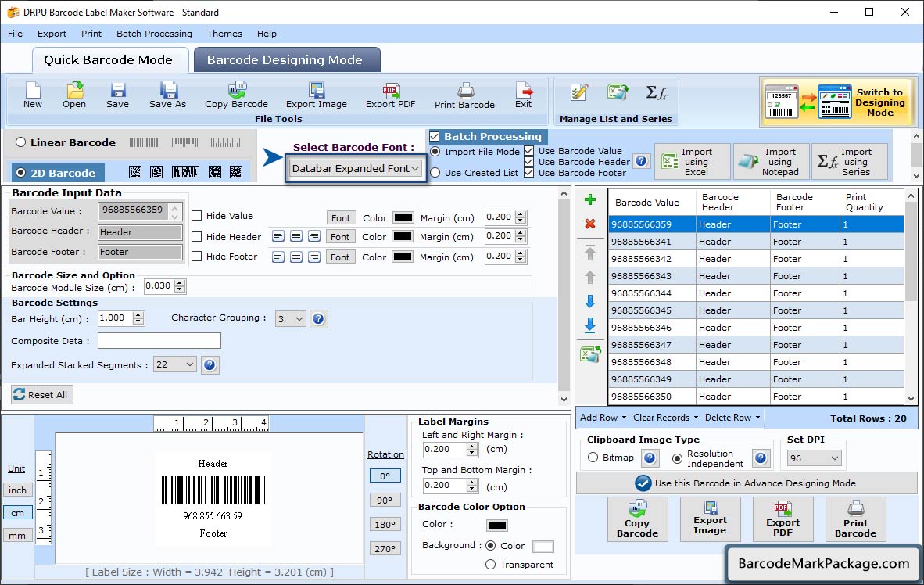Open the File menu
This screenshot has height=585, width=924.
16,34
